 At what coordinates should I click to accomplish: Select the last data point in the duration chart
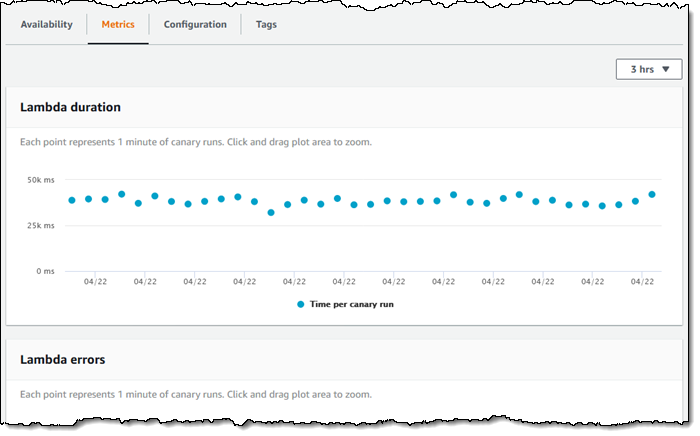[652, 195]
